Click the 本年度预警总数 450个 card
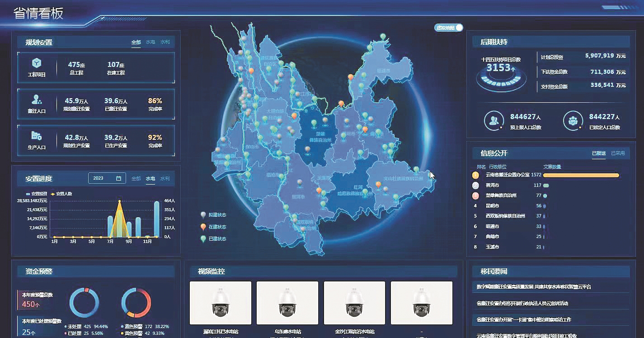The width and height of the screenshot is (644, 338). pyautogui.click(x=40, y=300)
